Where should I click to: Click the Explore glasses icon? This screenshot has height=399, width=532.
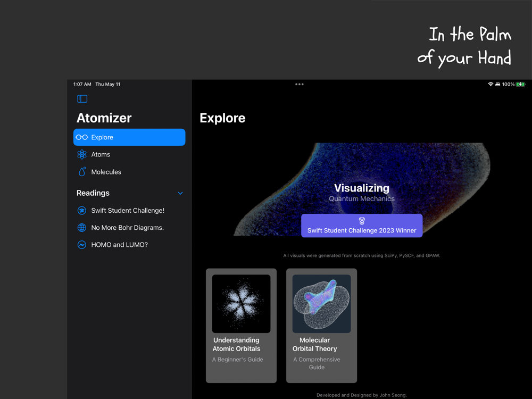(x=82, y=137)
